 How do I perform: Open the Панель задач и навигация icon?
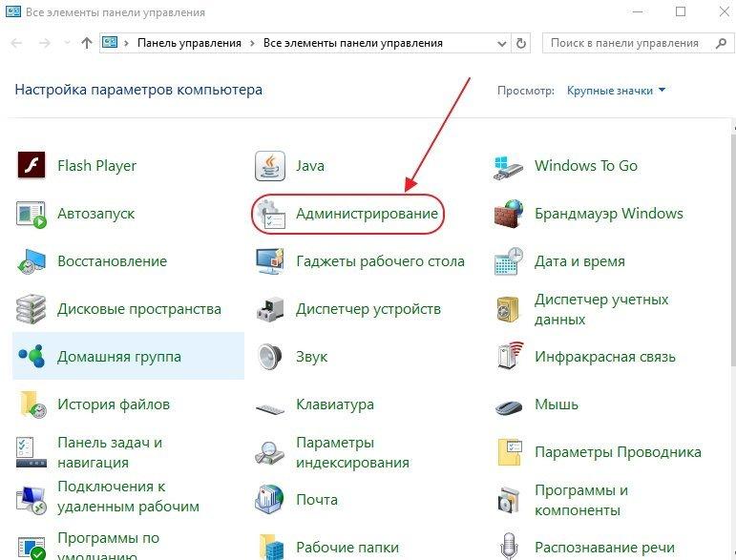tap(32, 452)
